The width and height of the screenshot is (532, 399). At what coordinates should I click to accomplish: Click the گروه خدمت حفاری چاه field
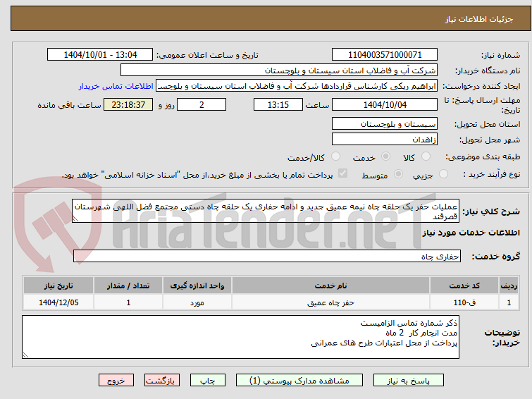[266, 256]
